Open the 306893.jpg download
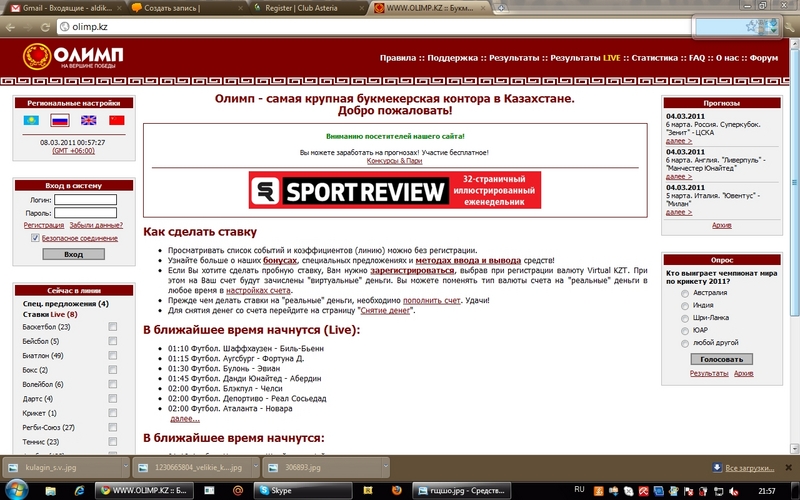 [x=322, y=467]
